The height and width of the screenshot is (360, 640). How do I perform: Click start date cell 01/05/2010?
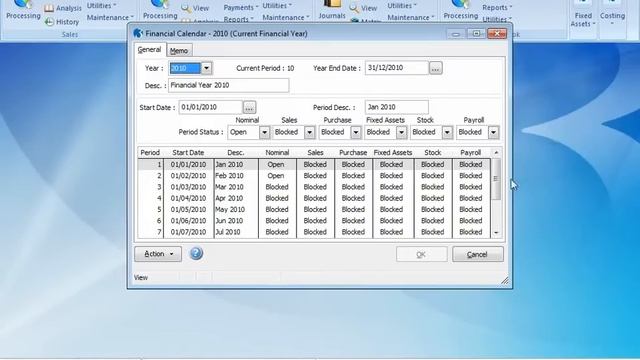click(x=188, y=209)
